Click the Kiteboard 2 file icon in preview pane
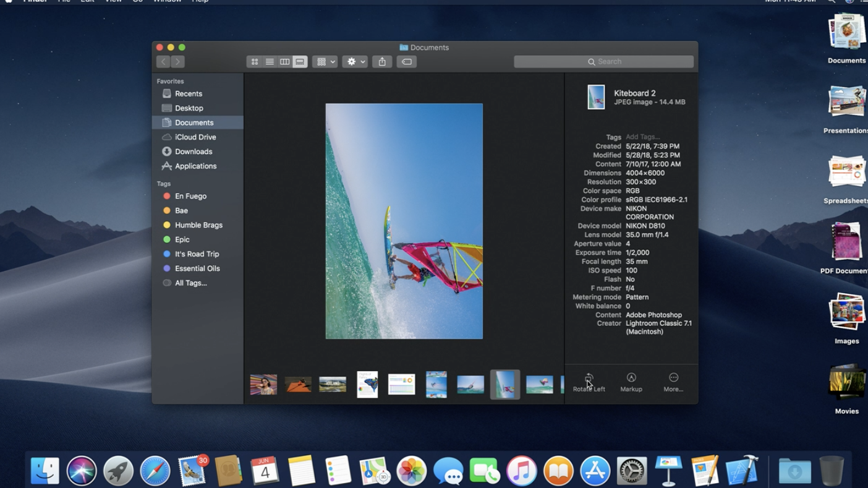868x488 pixels. (596, 97)
